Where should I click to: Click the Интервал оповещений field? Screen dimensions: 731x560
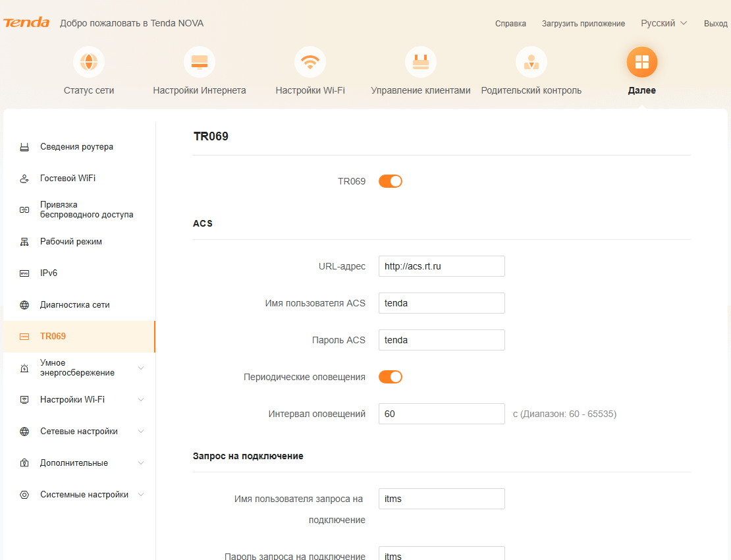click(x=441, y=414)
